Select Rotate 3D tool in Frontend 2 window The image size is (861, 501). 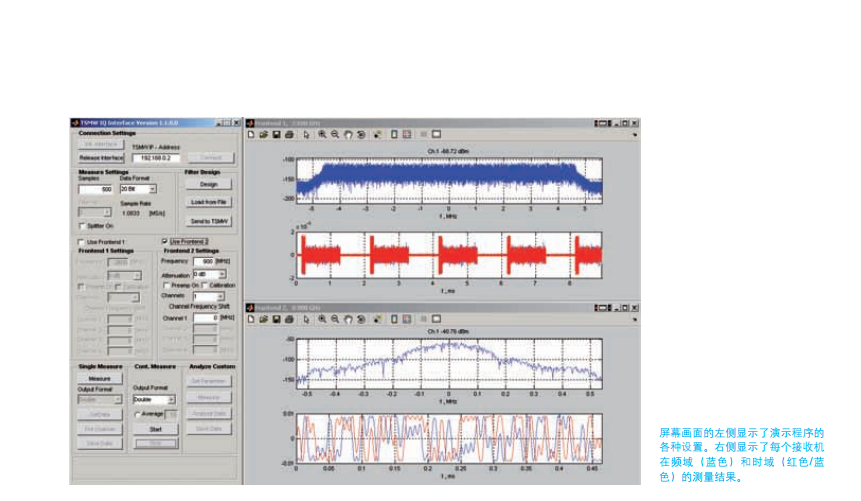pos(361,319)
